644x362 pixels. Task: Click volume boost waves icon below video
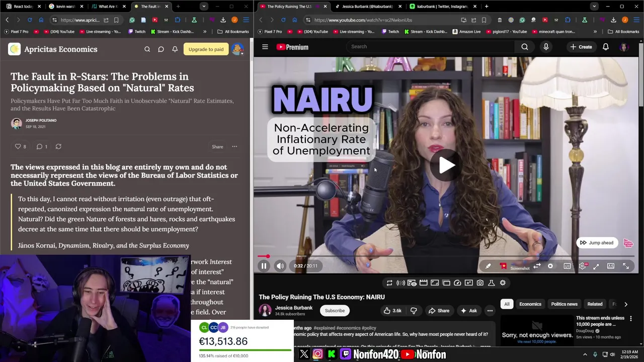click(400, 283)
